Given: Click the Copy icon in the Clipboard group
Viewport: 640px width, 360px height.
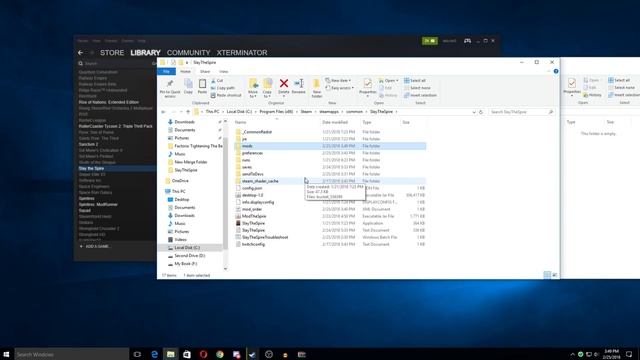Looking at the screenshot, I should pyautogui.click(x=188, y=84).
